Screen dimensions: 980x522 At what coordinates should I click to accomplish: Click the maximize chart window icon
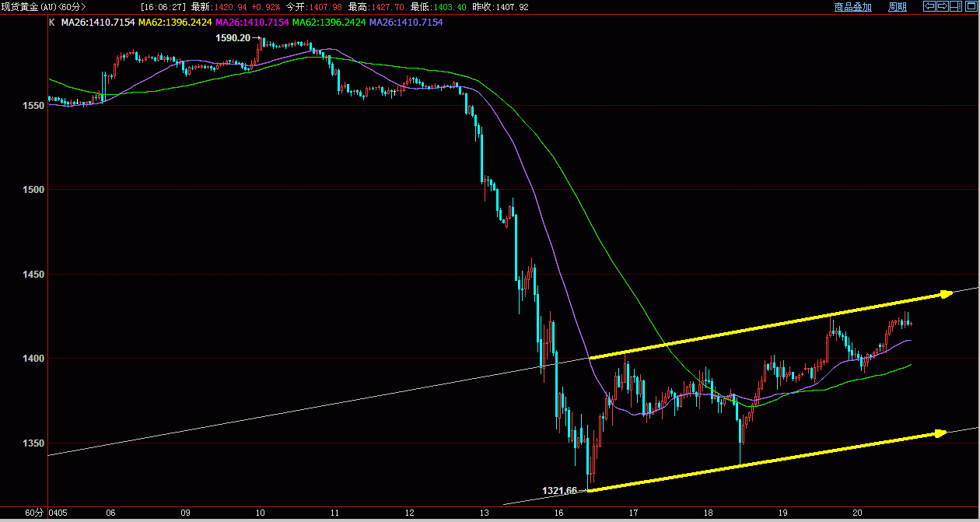point(971,6)
